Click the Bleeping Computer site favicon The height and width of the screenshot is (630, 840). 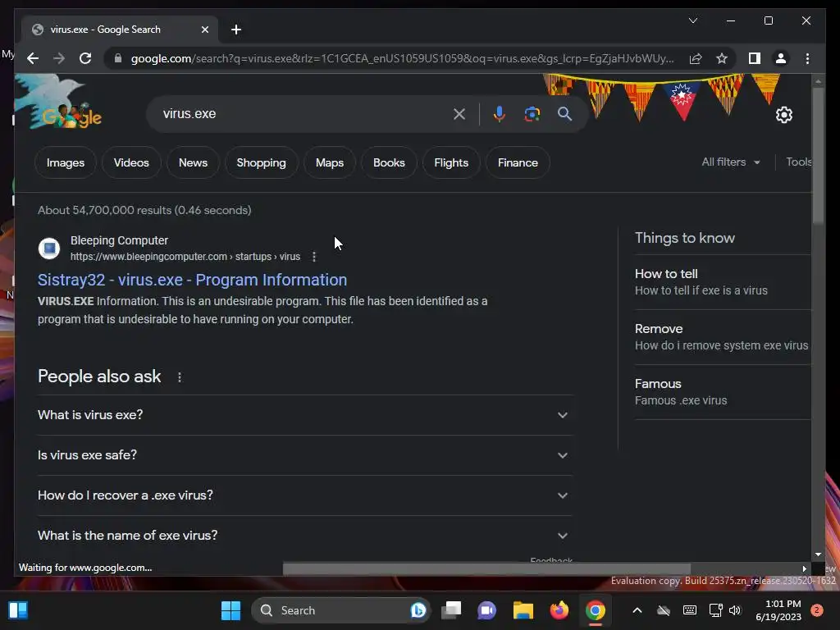pyautogui.click(x=48, y=248)
